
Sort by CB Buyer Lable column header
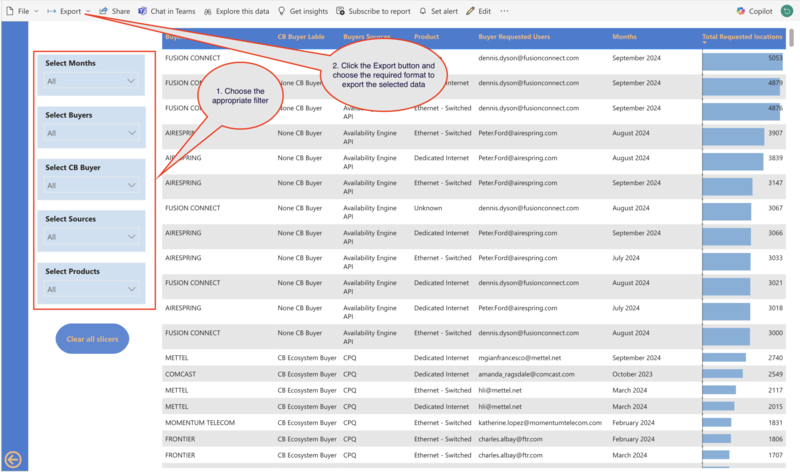click(301, 37)
